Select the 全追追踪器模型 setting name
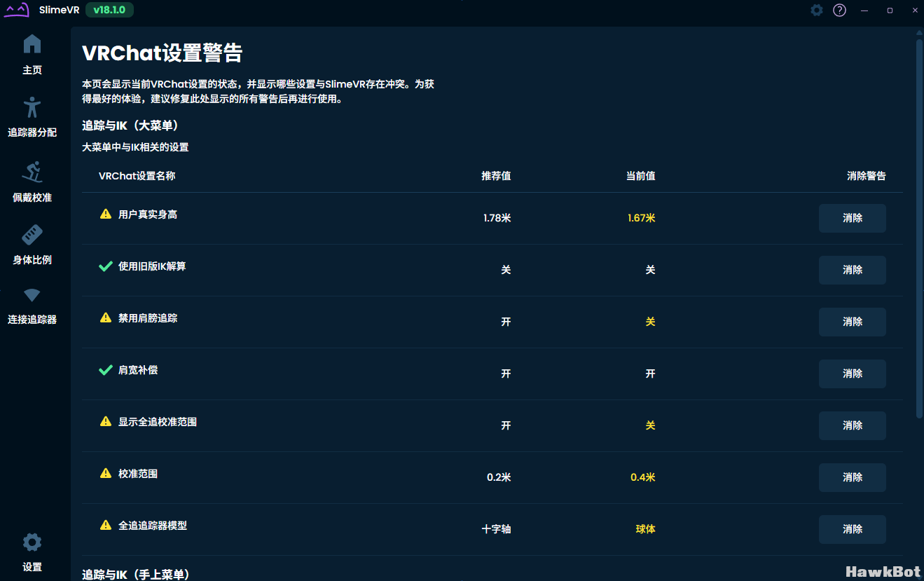924x581 pixels. coord(153,526)
